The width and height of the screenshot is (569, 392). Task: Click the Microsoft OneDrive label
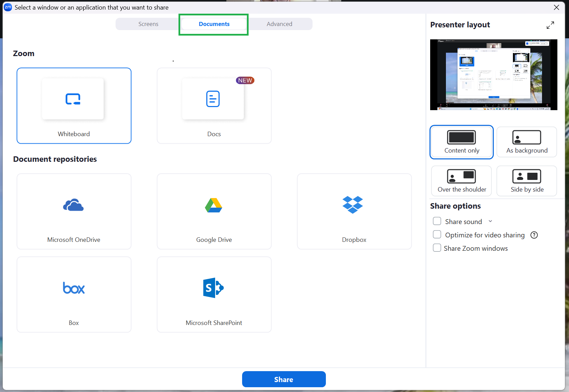pyautogui.click(x=74, y=240)
